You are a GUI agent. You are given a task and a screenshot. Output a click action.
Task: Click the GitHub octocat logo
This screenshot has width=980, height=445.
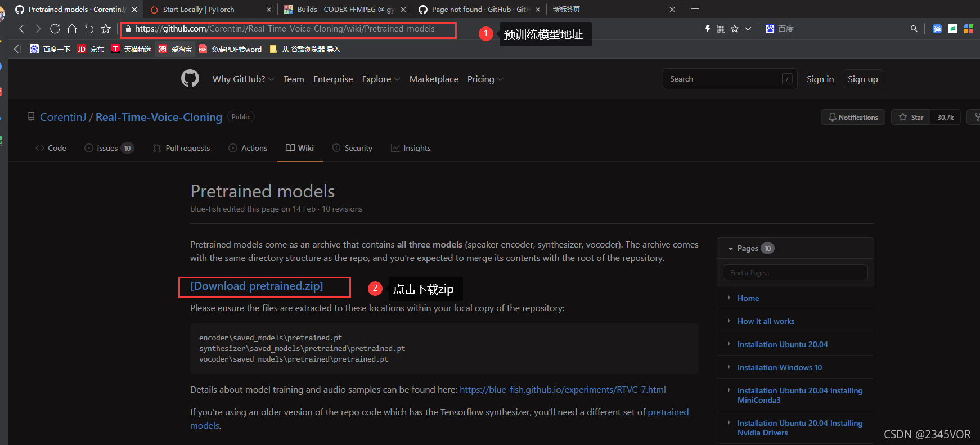point(190,78)
